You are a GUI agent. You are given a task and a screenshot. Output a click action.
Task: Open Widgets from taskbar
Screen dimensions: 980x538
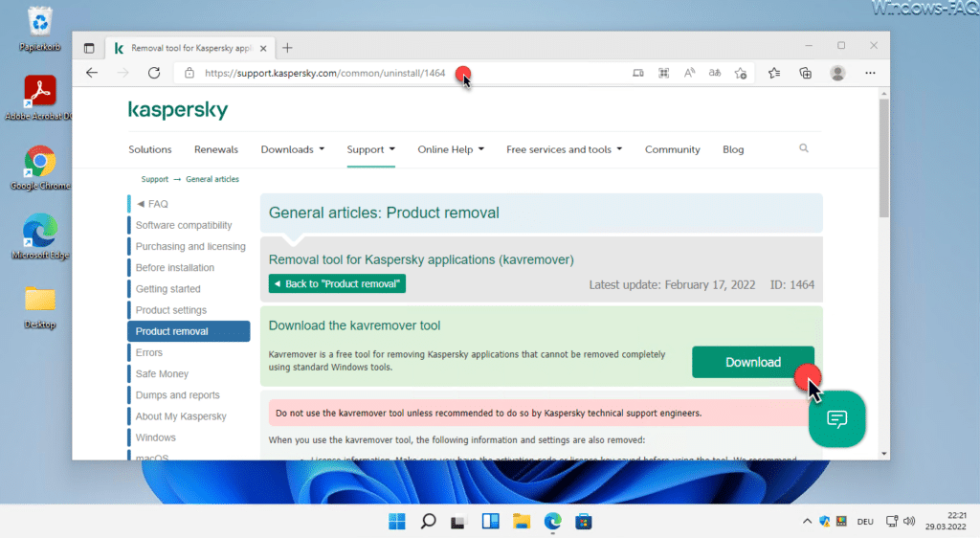[490, 521]
